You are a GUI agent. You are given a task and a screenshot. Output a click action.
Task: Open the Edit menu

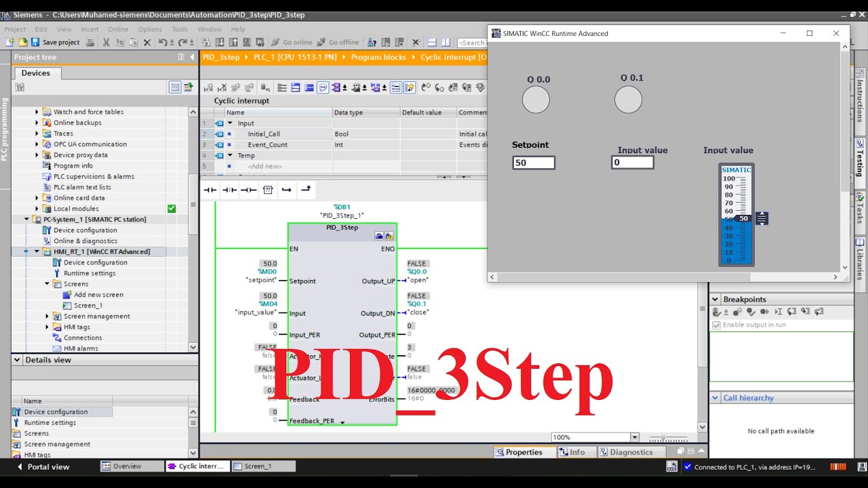coord(41,29)
